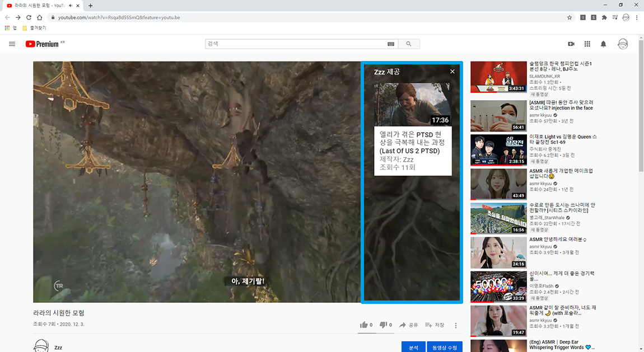This screenshot has height=352, width=644.
Task: Click the create video camera icon
Action: [571, 44]
